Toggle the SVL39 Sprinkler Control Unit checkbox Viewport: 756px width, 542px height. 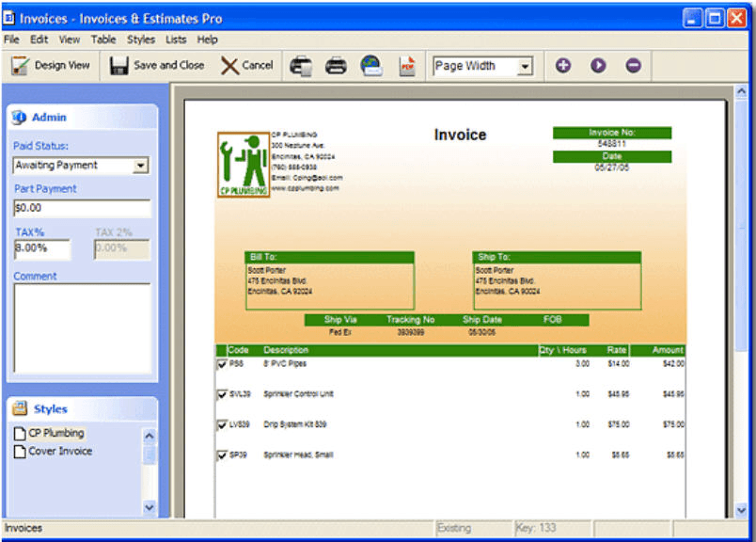click(x=224, y=394)
